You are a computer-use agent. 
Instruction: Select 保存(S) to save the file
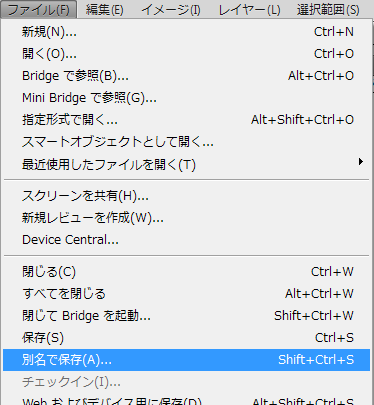(x=187, y=338)
